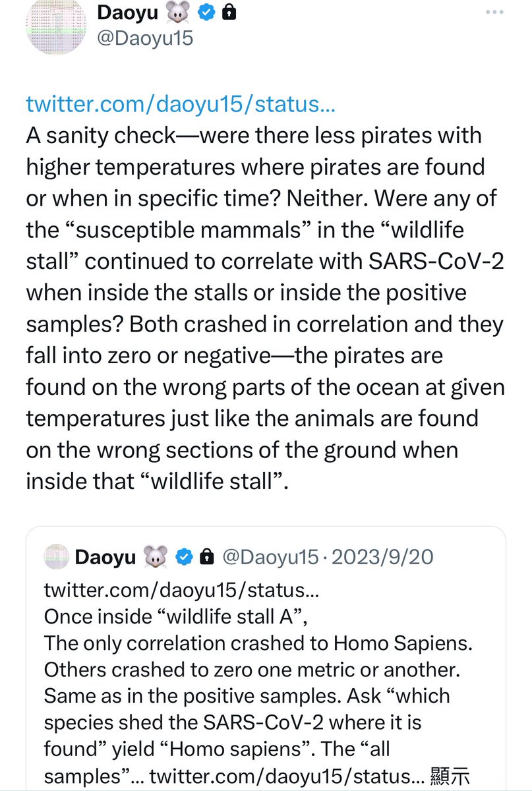532x791 pixels.
Task: Click the blue verified badge beside the top Daoyu name
Action: point(206,12)
